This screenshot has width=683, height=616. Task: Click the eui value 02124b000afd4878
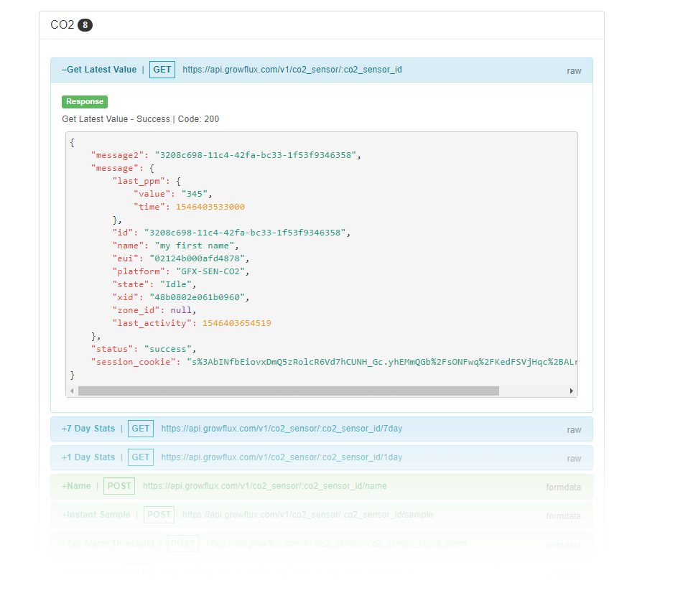198,258
